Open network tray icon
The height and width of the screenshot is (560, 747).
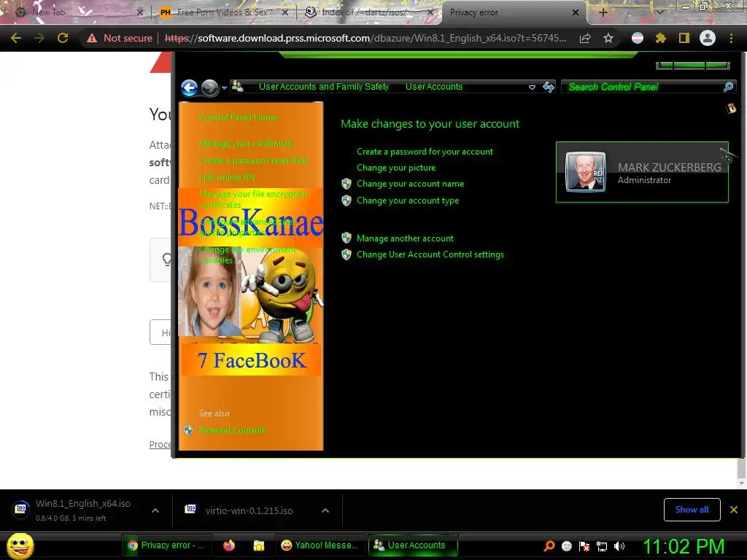[x=602, y=546]
